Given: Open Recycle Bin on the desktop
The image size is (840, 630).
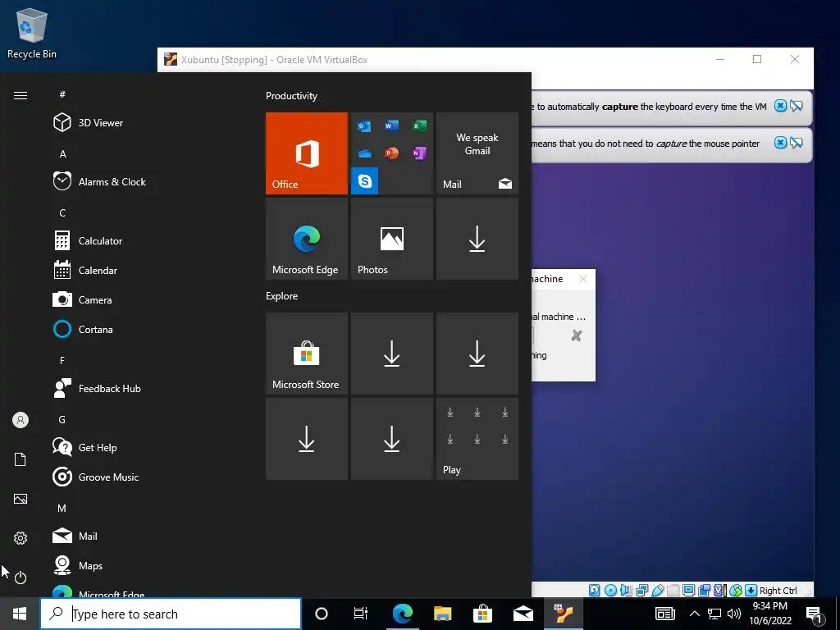Looking at the screenshot, I should [32, 33].
